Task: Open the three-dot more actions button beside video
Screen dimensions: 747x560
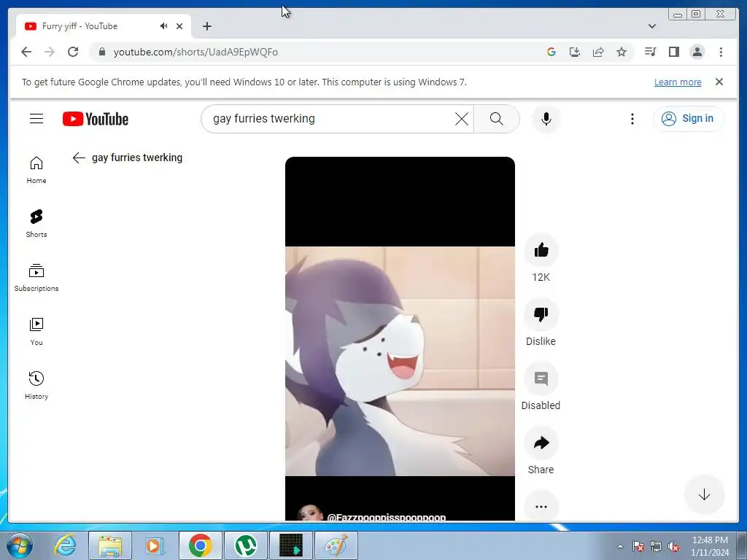Action: 541,507
